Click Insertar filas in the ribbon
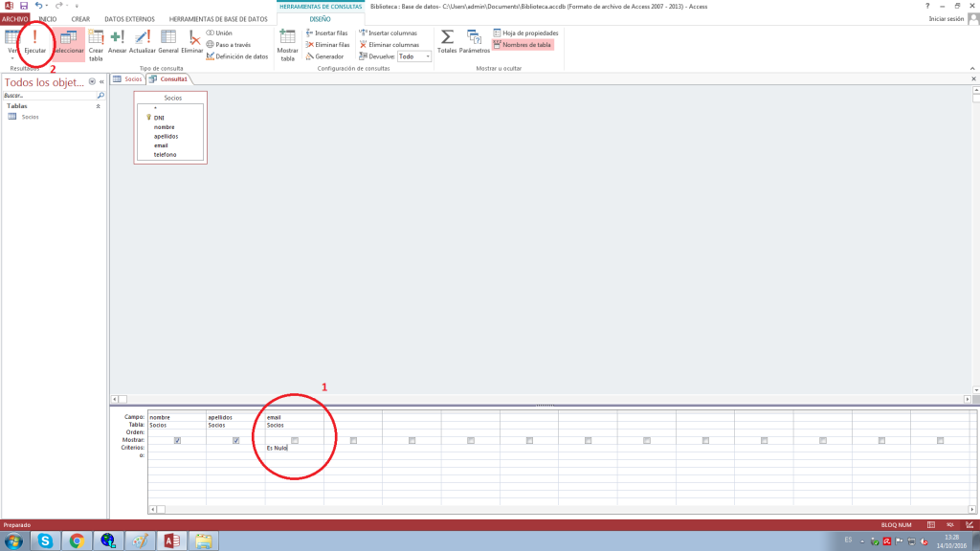This screenshot has width=980, height=551. tap(326, 33)
